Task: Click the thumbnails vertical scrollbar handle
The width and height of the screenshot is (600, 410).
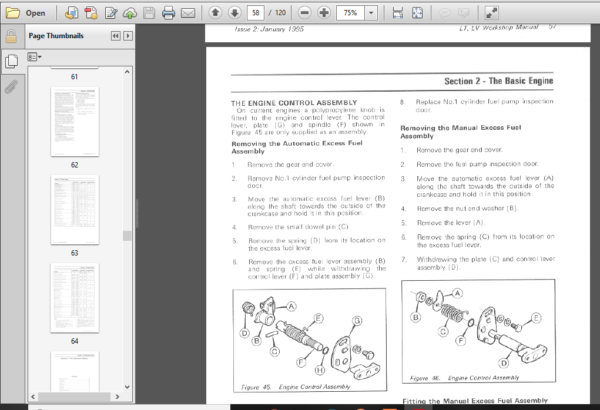Action: [x=127, y=235]
